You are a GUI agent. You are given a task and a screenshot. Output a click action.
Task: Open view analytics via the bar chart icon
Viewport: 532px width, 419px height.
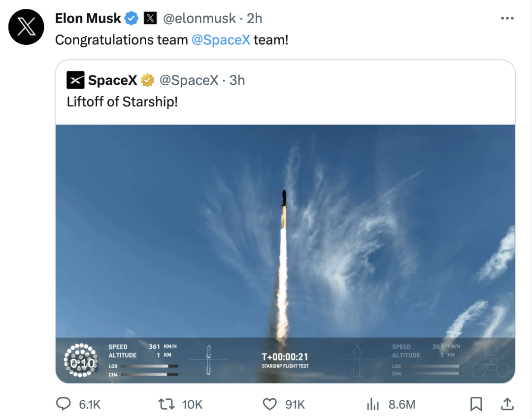coord(372,404)
